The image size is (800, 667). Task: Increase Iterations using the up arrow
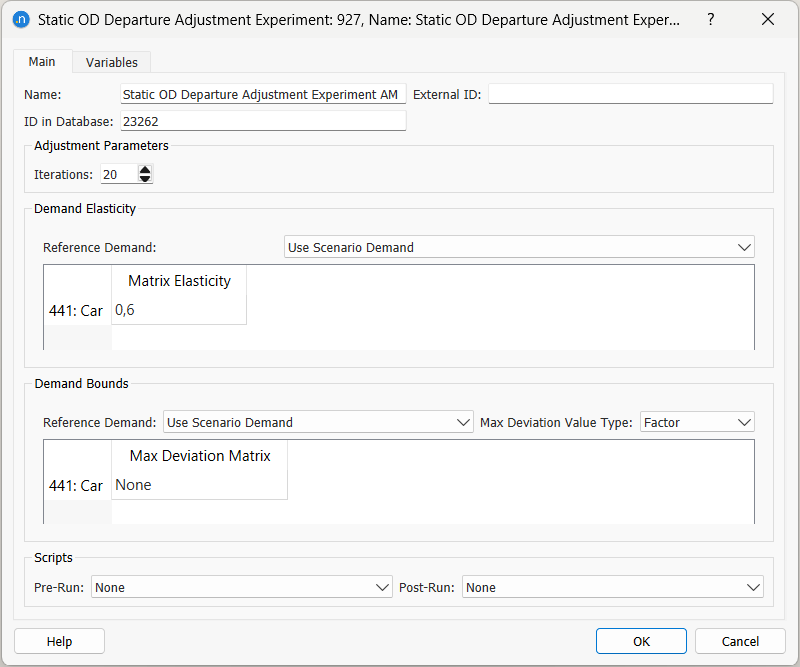point(145,169)
